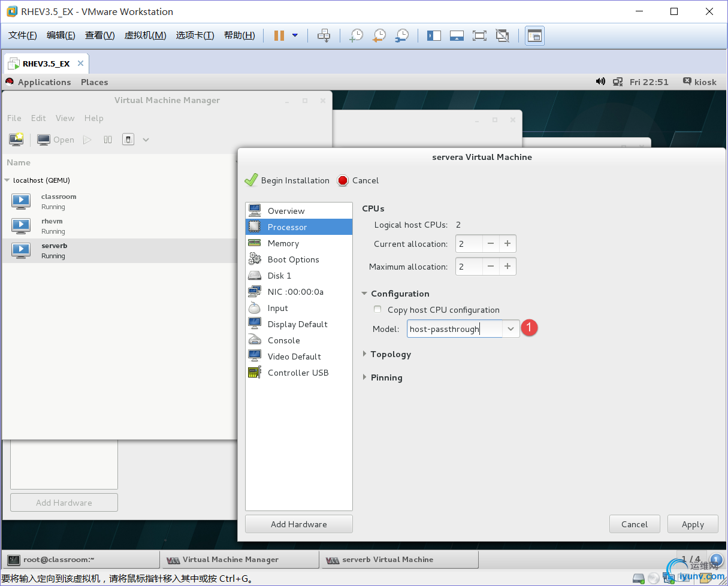This screenshot has height=586, width=728.
Task: Click Begin Installation
Action: click(x=287, y=180)
